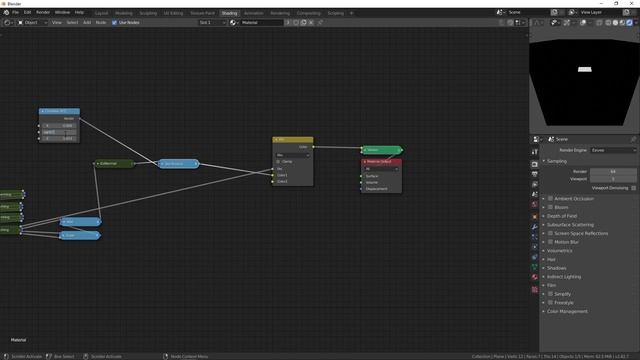Image resolution: width=640 pixels, height=360 pixels.
Task: Enable the Simplify checkbox
Action: point(550,293)
